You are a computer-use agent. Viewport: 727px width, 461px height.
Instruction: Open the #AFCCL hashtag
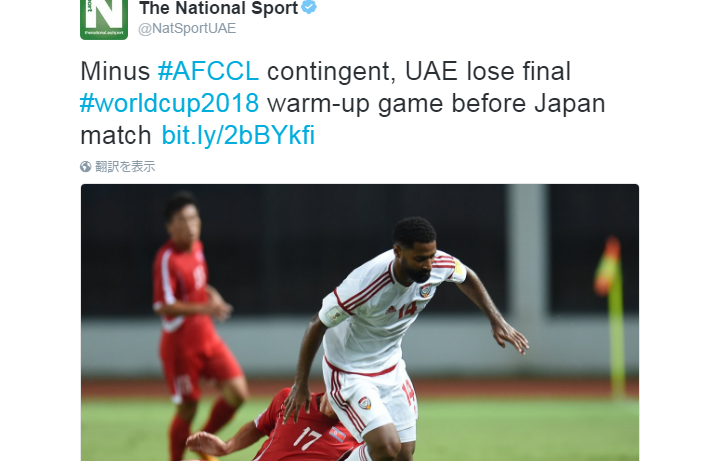(208, 71)
